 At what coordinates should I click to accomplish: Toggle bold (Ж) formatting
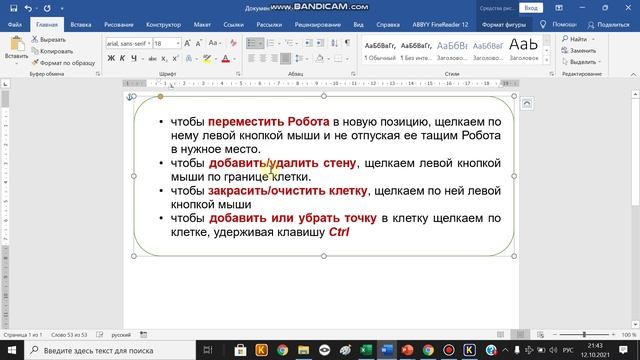[111, 59]
